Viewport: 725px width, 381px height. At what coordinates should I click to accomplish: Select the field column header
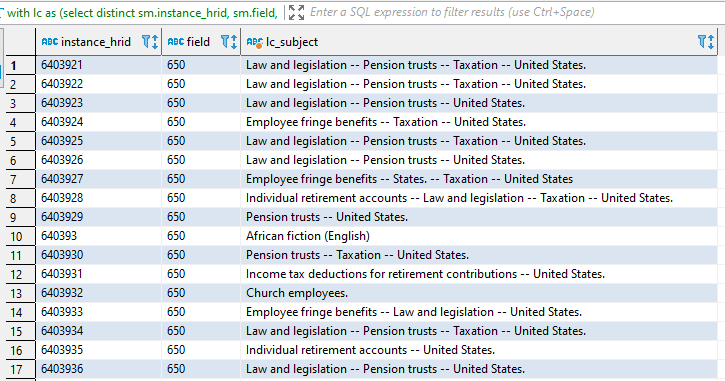tap(201, 42)
